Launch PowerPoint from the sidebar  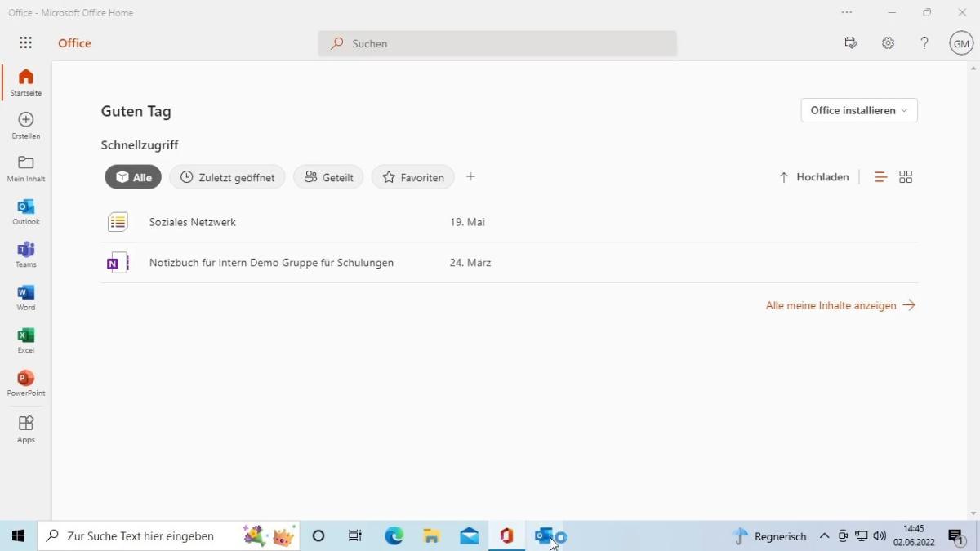(26, 383)
